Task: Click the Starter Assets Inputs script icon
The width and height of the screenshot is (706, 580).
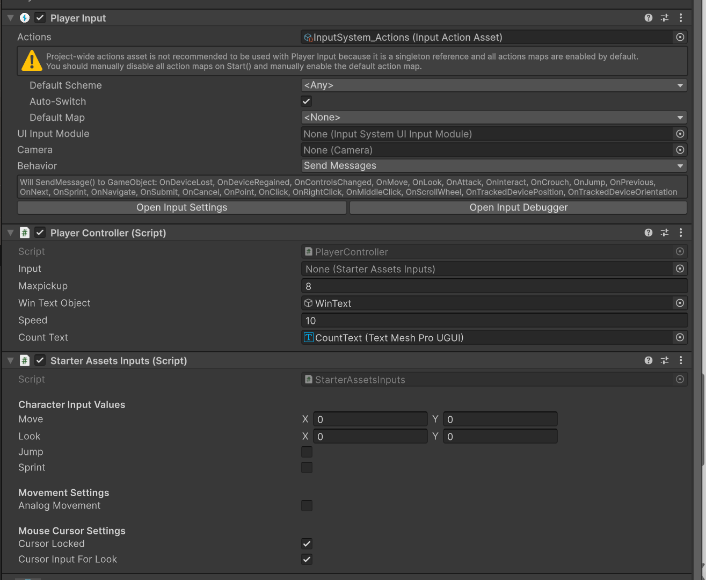Action: tap(25, 361)
